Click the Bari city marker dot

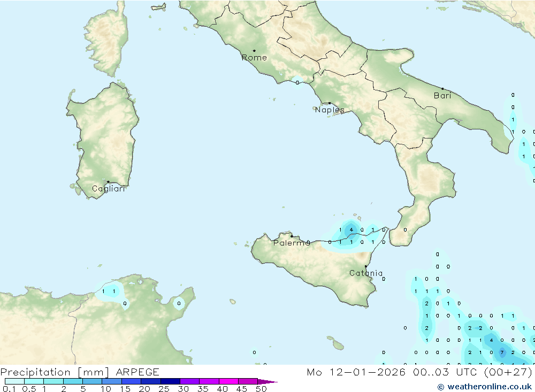point(442,89)
